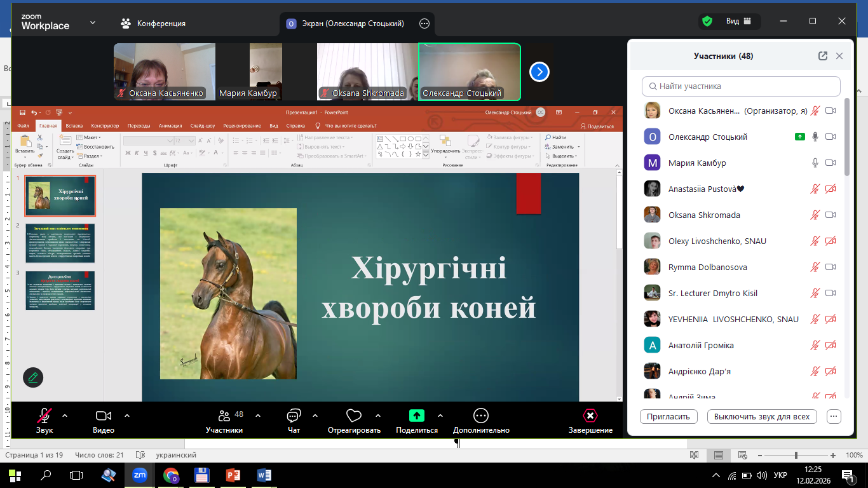Toggle camera with the Видео button
This screenshot has height=488, width=868.
[x=104, y=416]
